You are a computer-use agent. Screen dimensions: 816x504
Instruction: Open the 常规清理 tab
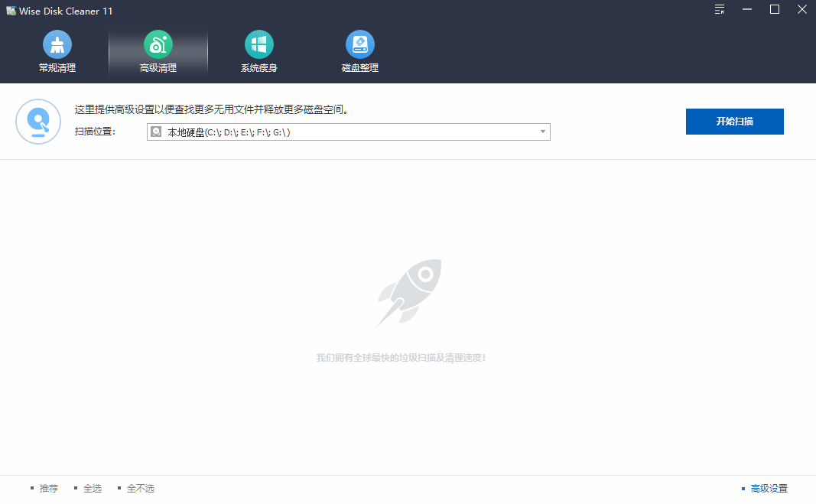57,53
